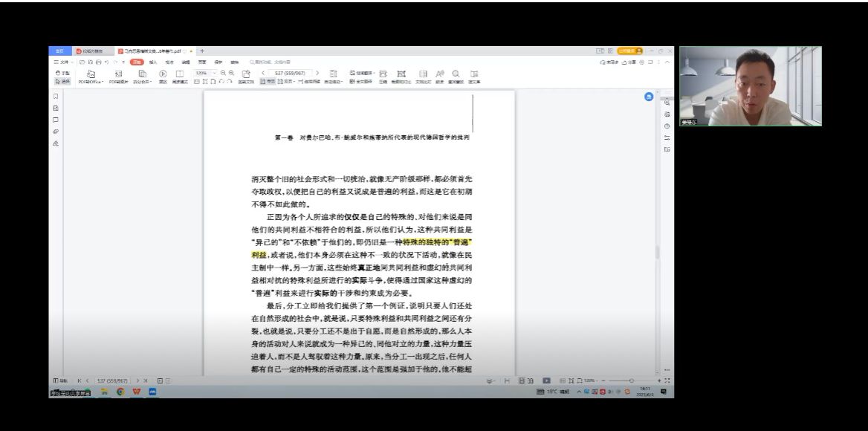
Task: Open the 插入 ribbon tab
Action: click(153, 62)
